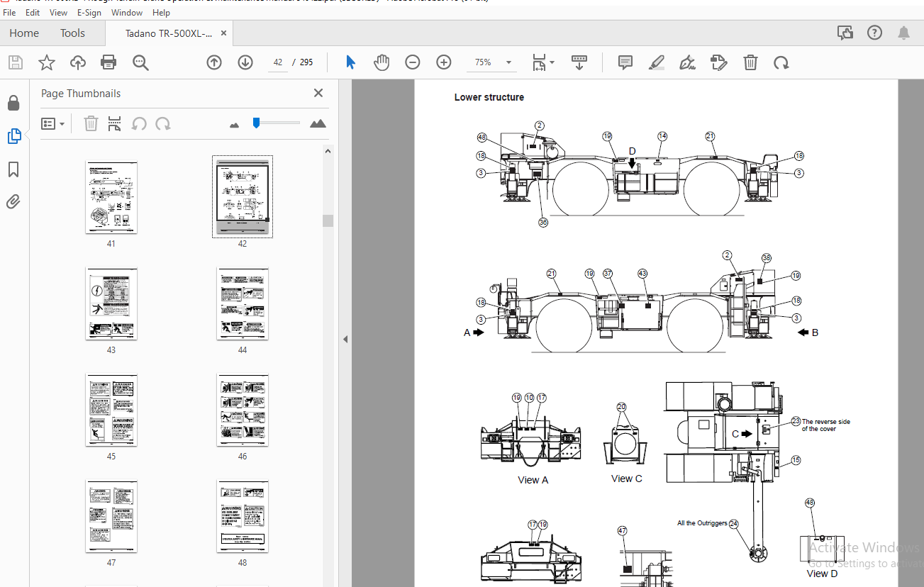
Task: Open the Attachments paperclip panel
Action: [x=13, y=202]
